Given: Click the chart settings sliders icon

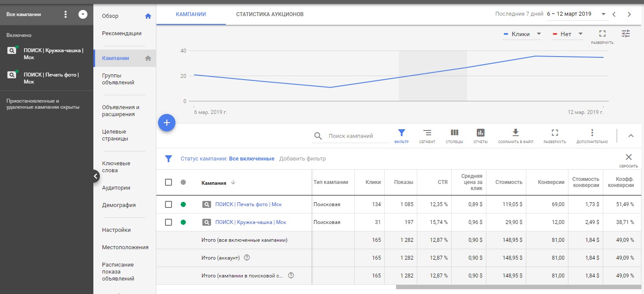Looking at the screenshot, I should (625, 33).
